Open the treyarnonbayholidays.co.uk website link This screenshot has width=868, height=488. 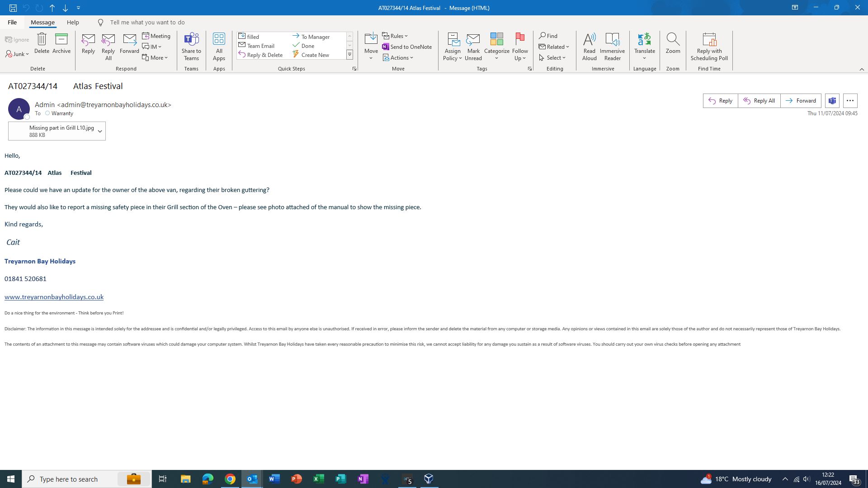pos(54,297)
